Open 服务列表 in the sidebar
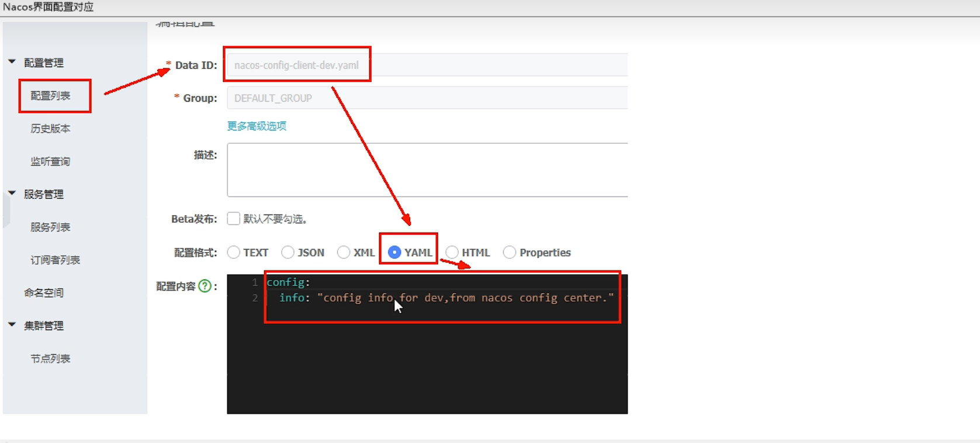Viewport: 980px width, 443px height. point(50,227)
